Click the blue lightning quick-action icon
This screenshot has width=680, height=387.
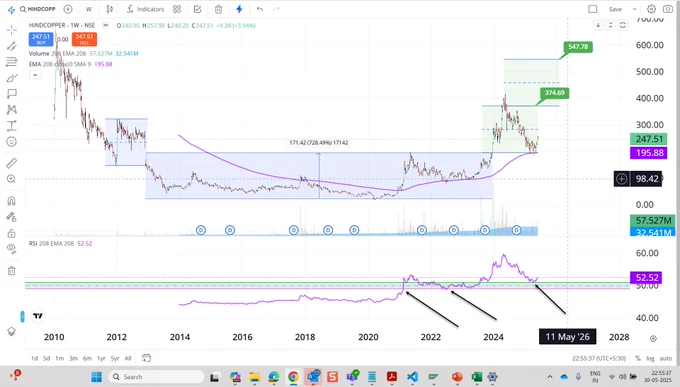pos(239,9)
